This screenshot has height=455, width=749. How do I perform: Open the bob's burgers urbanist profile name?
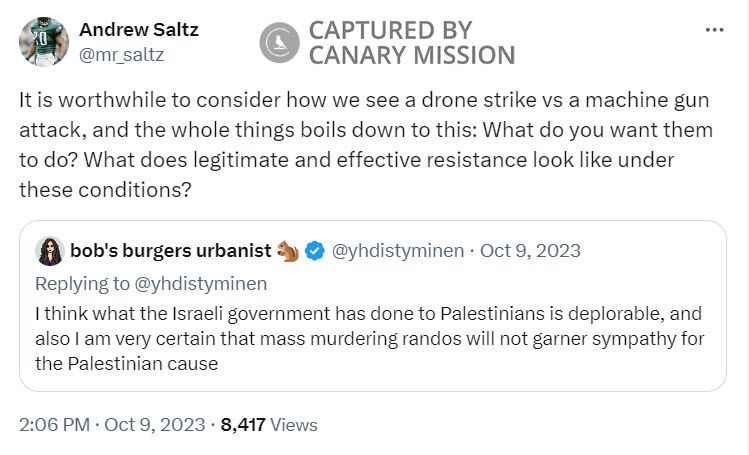click(170, 250)
